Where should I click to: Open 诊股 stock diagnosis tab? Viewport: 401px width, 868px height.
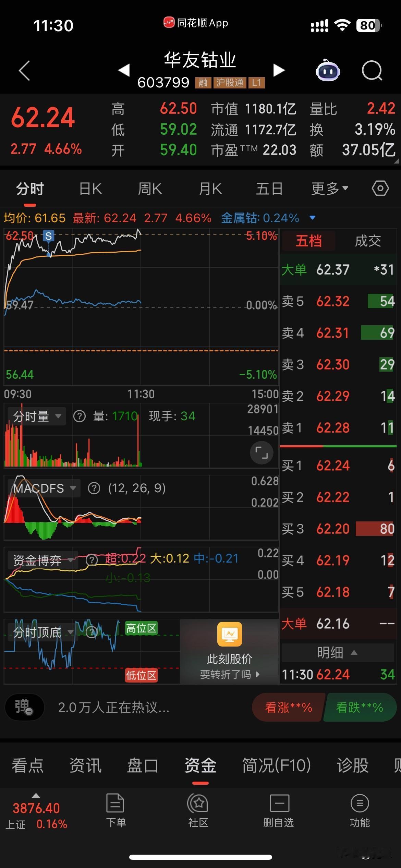pyautogui.click(x=353, y=765)
